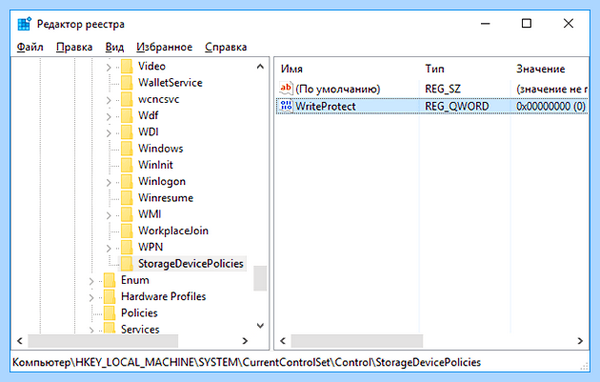Click the default string value icon
The image size is (600, 382).
(x=285, y=89)
